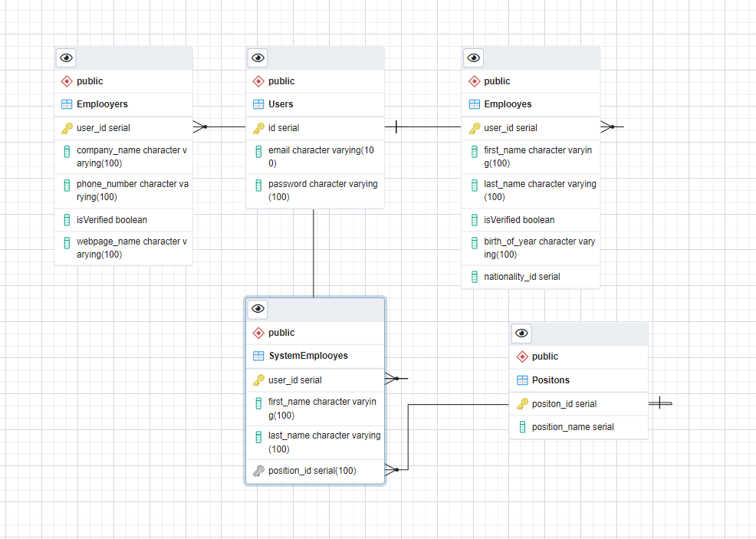Viewport: 756px width, 539px height.
Task: Click the relationship line between Users and SystemEmployees
Action: coord(314,253)
